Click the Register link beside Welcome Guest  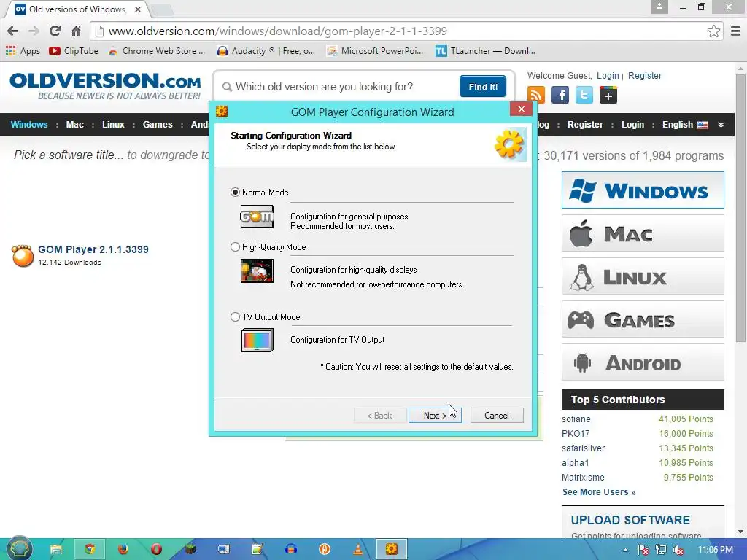tap(645, 76)
